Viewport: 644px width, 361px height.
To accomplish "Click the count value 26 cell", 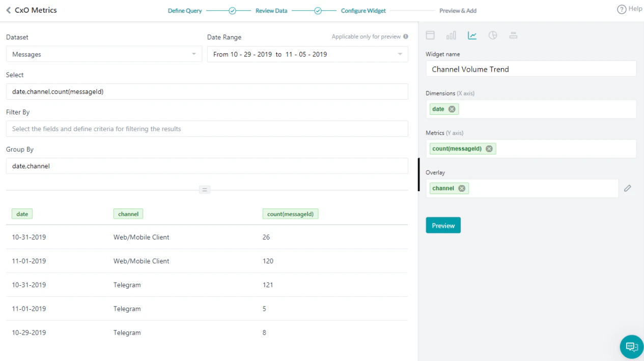I will (x=266, y=237).
